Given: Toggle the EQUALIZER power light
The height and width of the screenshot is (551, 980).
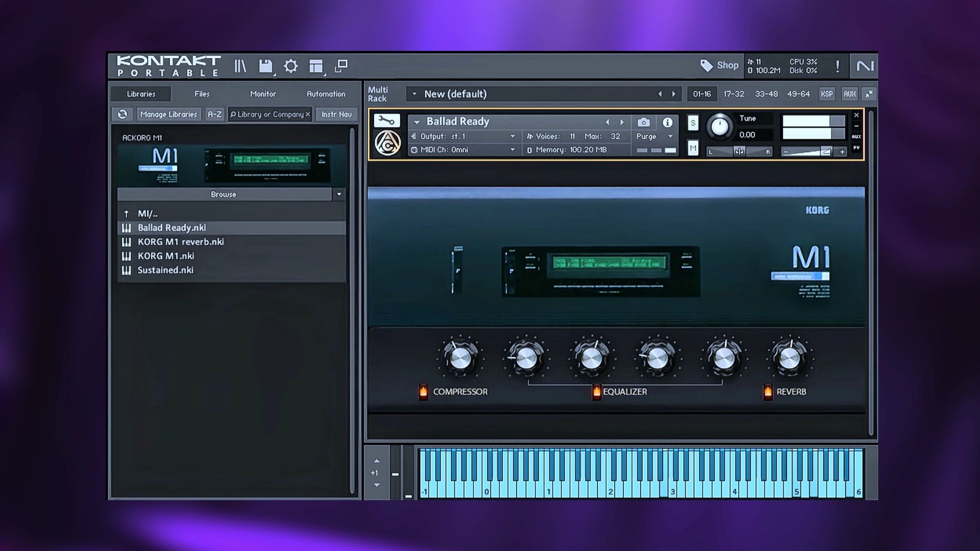Looking at the screenshot, I should pyautogui.click(x=596, y=392).
